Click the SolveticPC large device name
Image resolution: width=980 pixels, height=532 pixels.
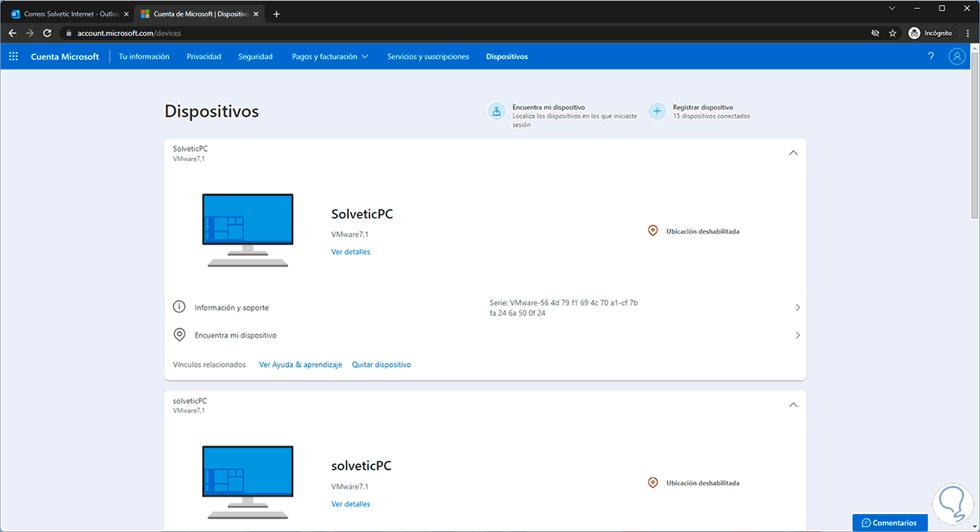[x=363, y=214]
